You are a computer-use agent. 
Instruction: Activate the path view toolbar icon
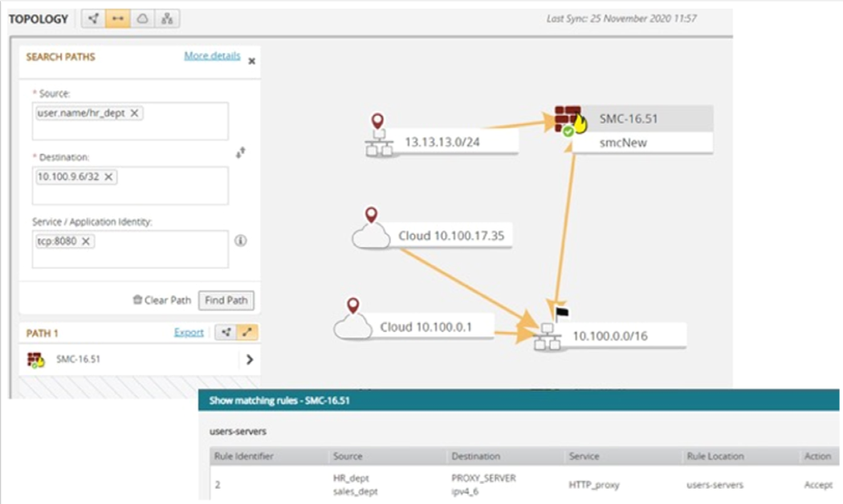[117, 18]
